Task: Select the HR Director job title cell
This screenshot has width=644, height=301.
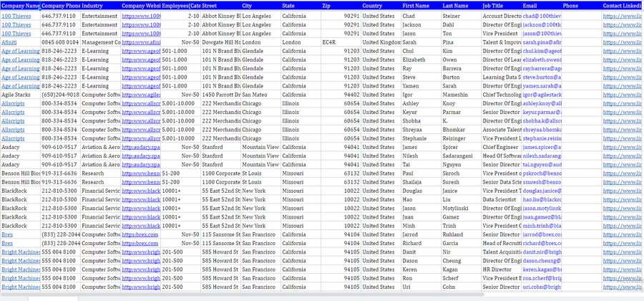Action: click(502, 269)
